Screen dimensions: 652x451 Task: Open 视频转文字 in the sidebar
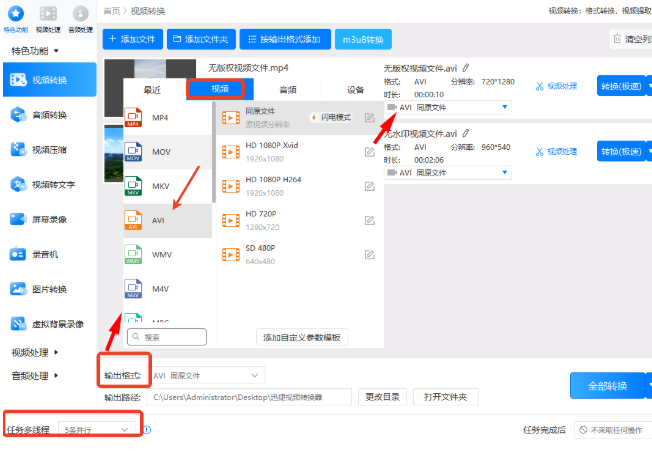[x=49, y=185]
